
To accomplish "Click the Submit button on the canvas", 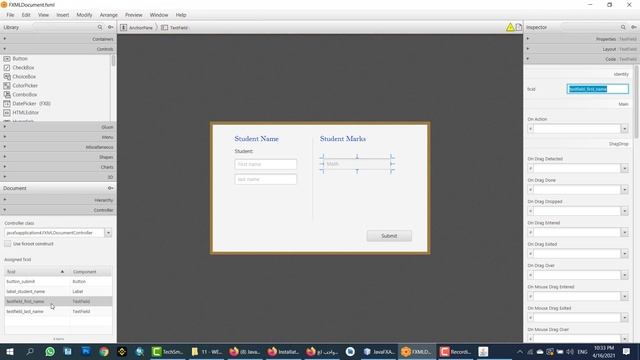I will coord(389,236).
